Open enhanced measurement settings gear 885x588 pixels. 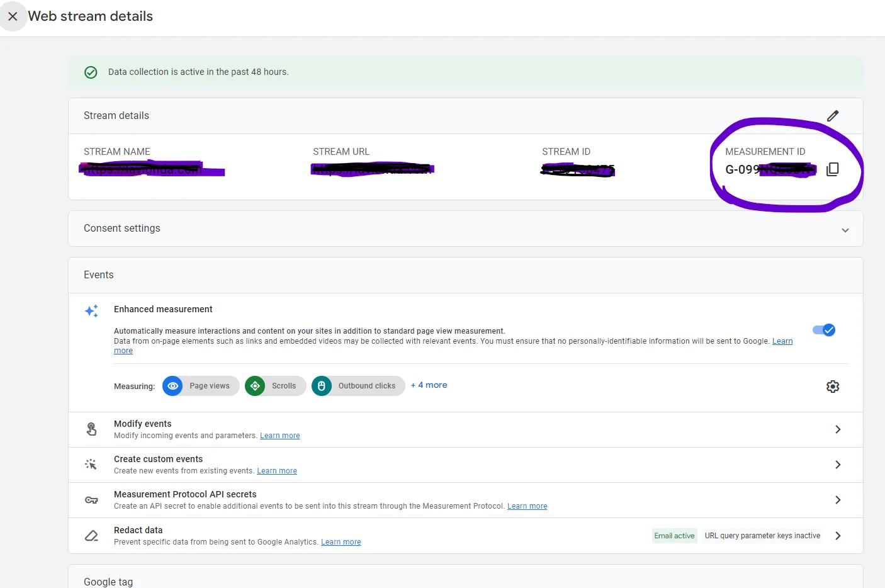point(833,387)
